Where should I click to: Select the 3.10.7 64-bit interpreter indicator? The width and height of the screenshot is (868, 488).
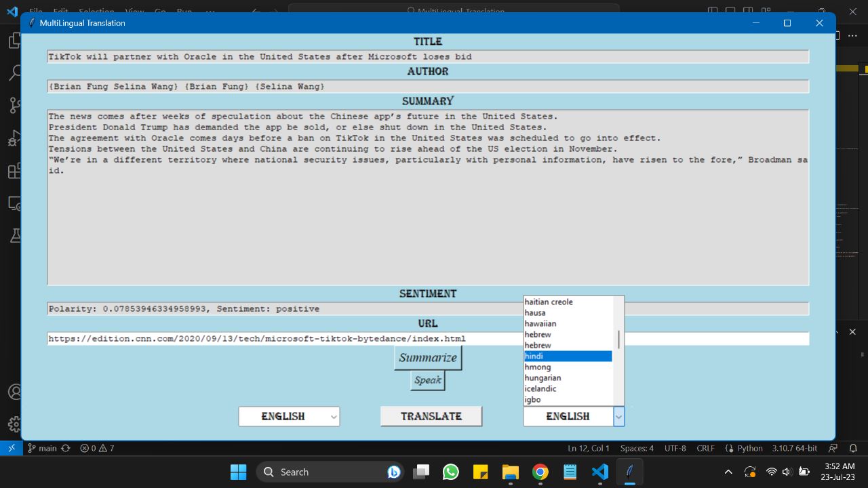click(x=794, y=448)
